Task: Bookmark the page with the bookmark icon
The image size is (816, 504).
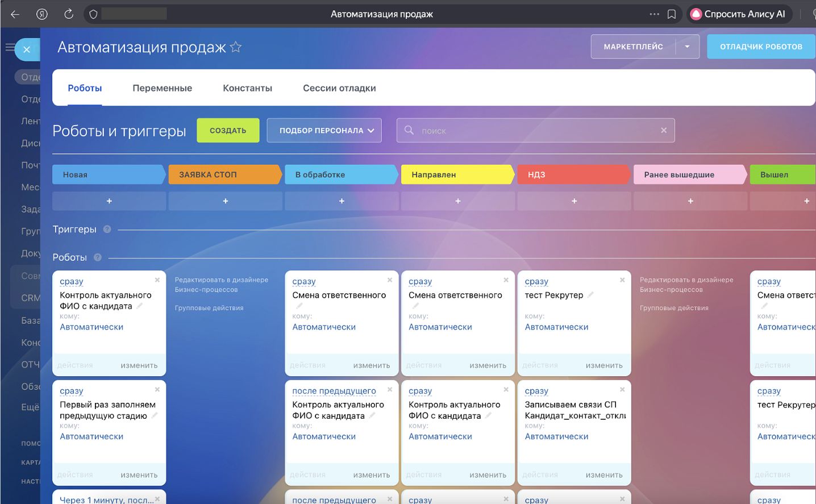Action: click(x=672, y=14)
